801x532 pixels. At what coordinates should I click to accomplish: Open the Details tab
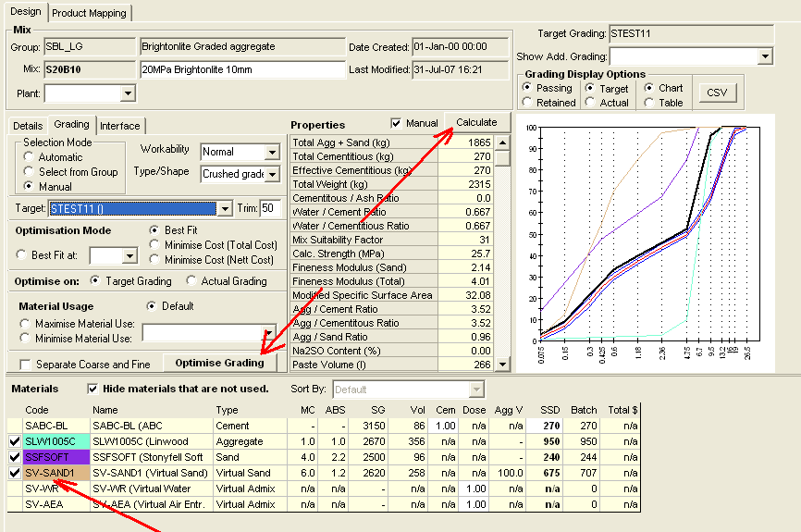28,125
